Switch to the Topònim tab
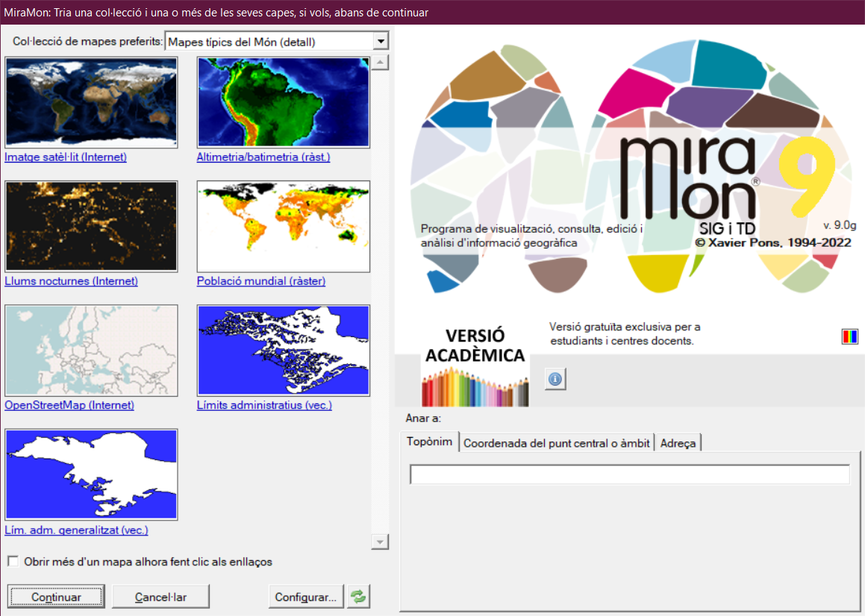 click(x=429, y=441)
